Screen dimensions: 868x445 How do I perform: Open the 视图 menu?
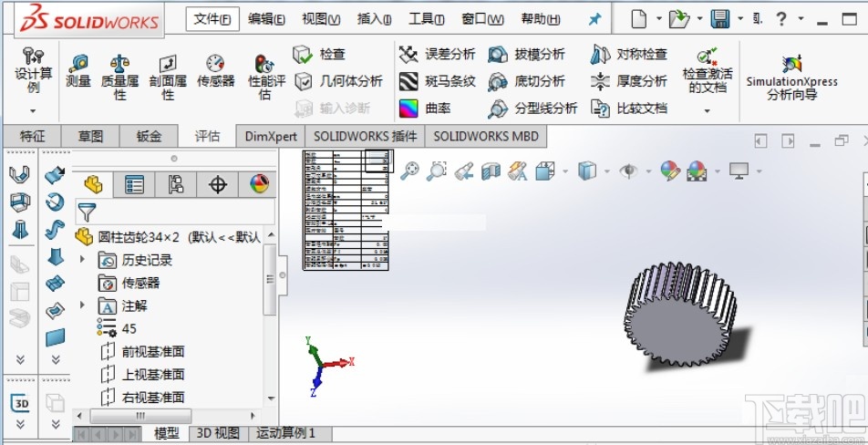click(x=321, y=19)
